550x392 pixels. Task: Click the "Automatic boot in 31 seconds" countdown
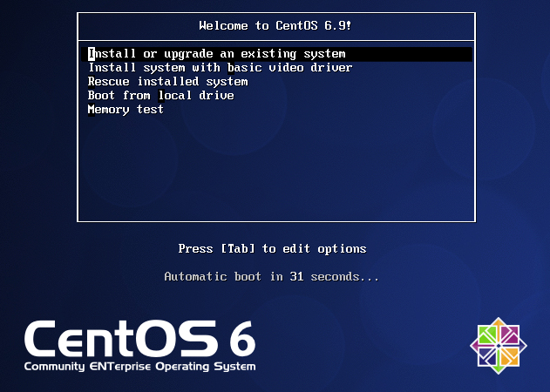(272, 277)
